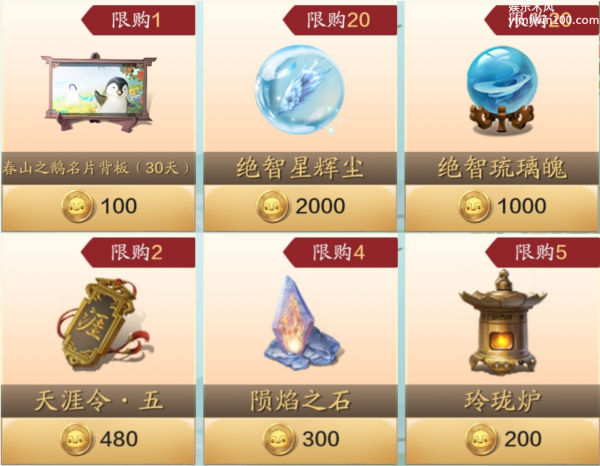Select the 绝智星辉尘 bubble orb icon
This screenshot has height=466, width=600.
[300, 90]
